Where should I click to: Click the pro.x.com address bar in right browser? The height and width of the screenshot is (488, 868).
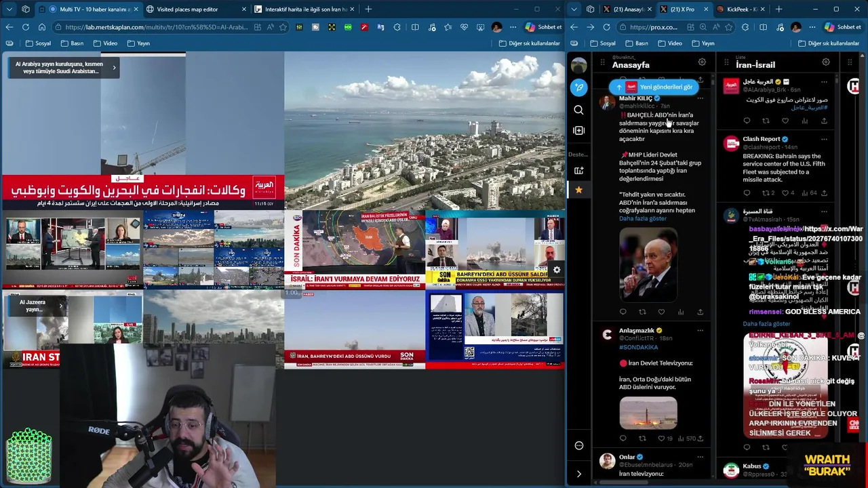(x=654, y=27)
